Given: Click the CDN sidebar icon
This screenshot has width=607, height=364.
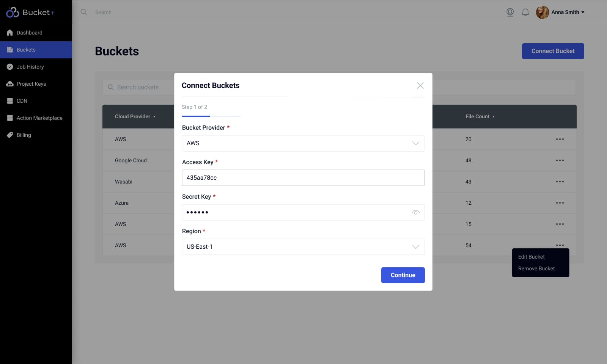Looking at the screenshot, I should (10, 101).
